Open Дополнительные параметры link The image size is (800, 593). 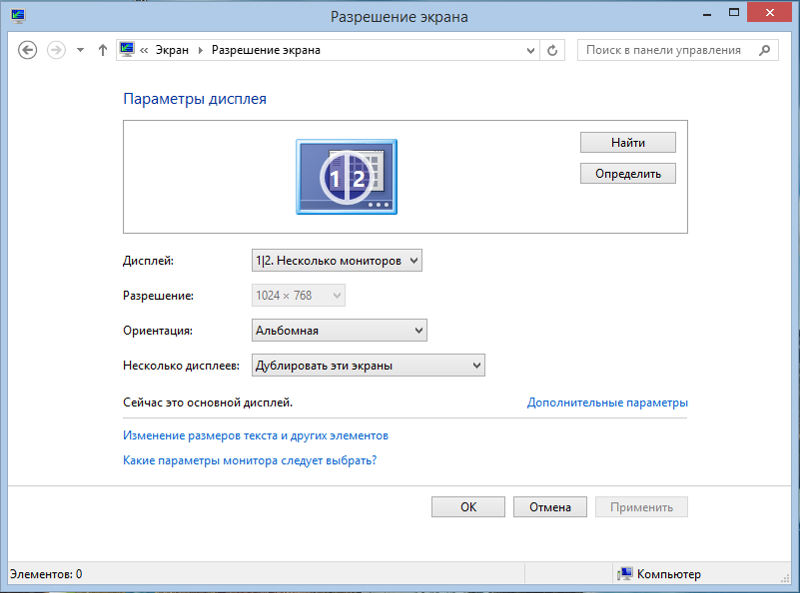607,403
